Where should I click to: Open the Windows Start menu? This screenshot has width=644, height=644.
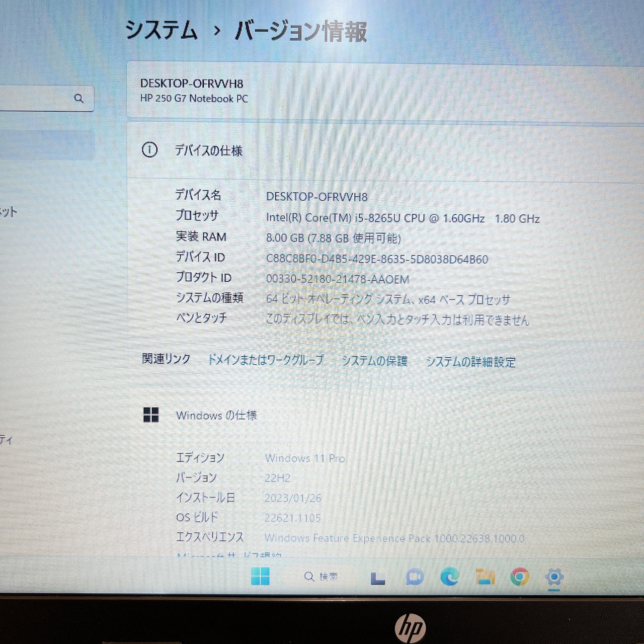260,577
